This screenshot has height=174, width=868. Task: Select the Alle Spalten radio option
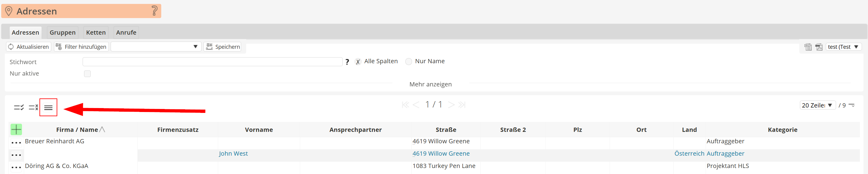[x=358, y=62]
